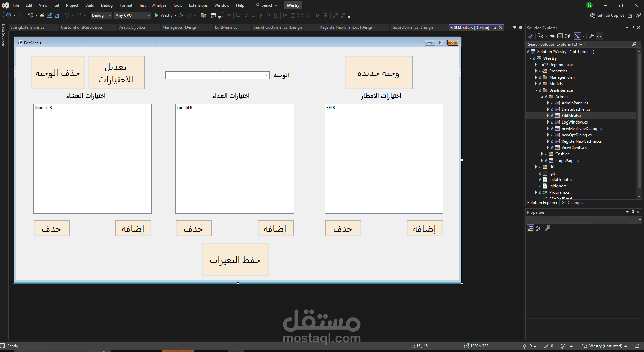Click the Bring to Front icon
Image resolution: width=644 pixels, height=352 pixels.
click(x=336, y=15)
